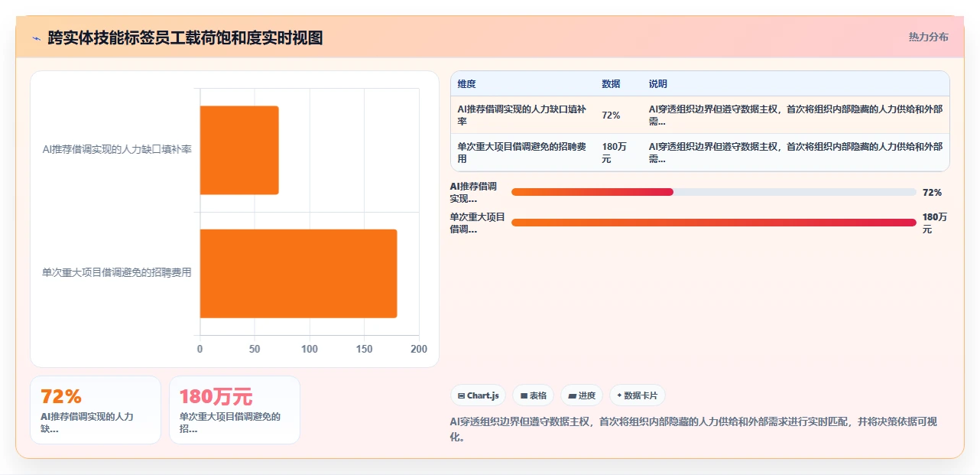Select the 表格 tag chip
980x475 pixels.
[x=533, y=395]
